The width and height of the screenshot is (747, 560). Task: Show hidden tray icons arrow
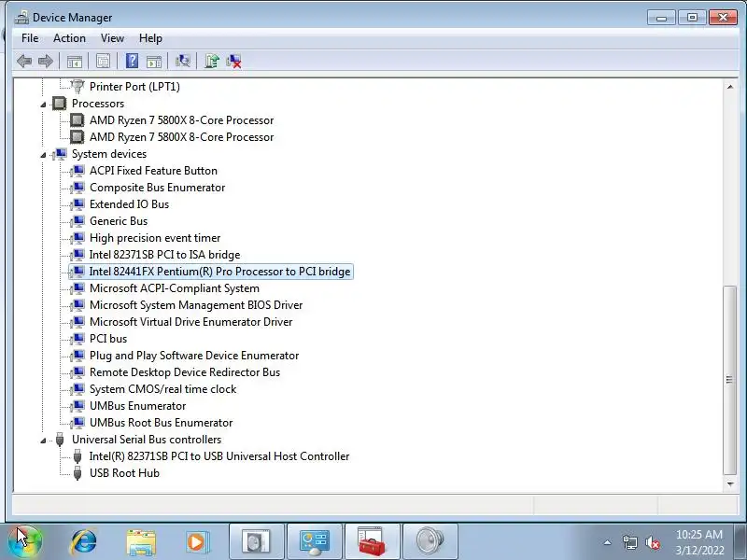(608, 542)
